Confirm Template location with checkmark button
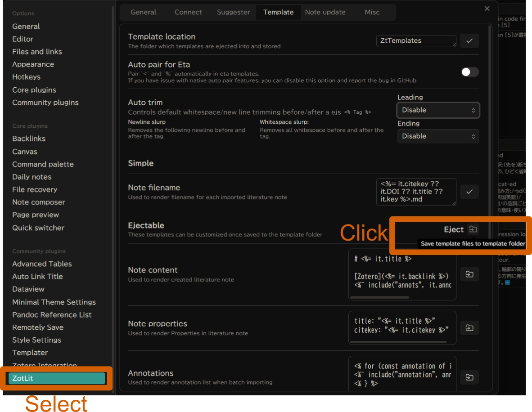532x412 pixels. coord(469,41)
